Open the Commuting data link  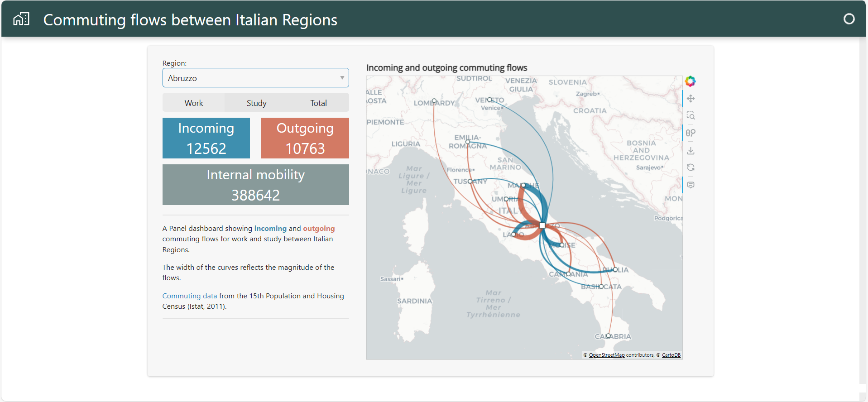[x=189, y=296]
